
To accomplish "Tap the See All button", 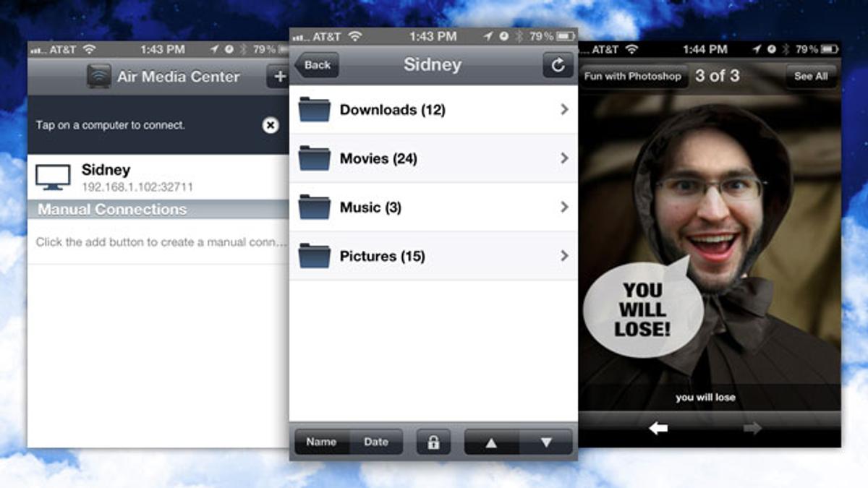I will (811, 77).
